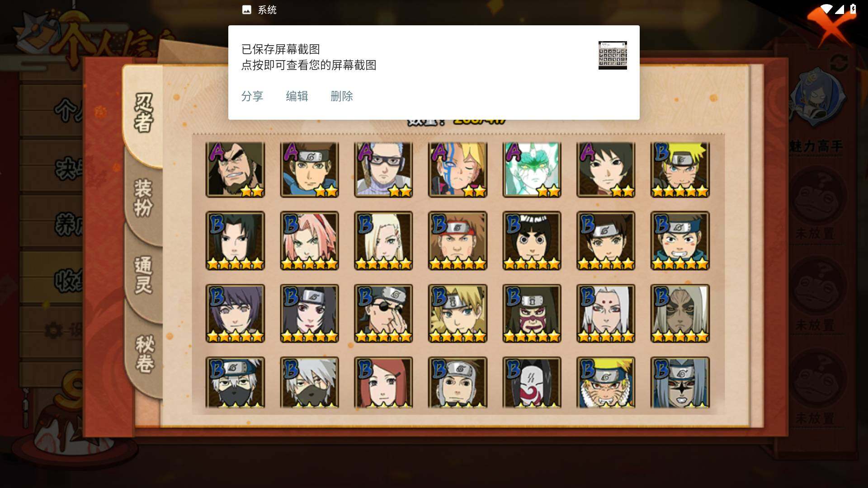The height and width of the screenshot is (488, 868).
Task: Switch to the 忍者 ninja tab
Action: [143, 113]
